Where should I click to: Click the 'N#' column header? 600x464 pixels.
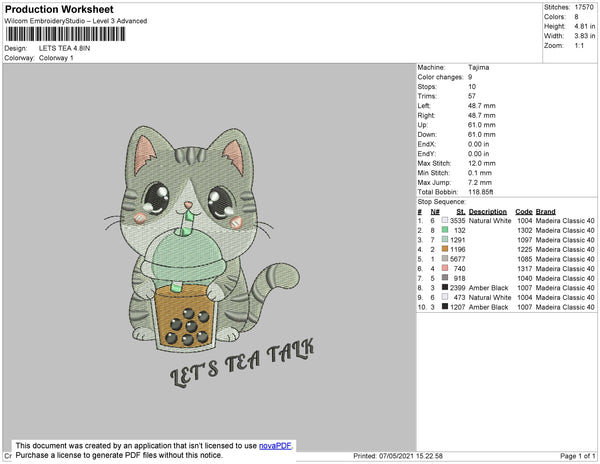coord(435,212)
